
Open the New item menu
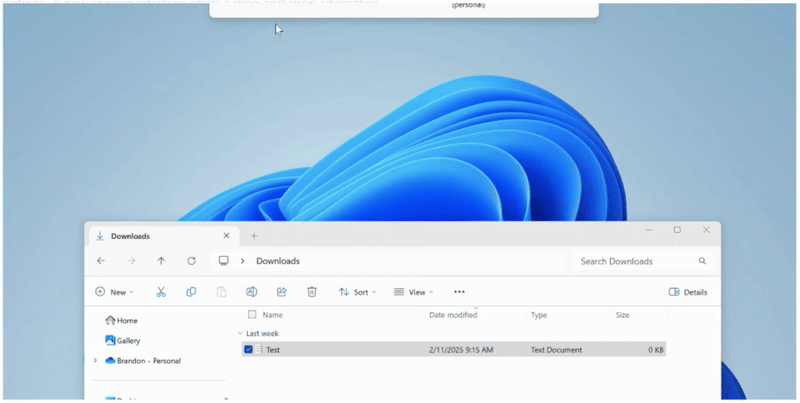coord(114,292)
